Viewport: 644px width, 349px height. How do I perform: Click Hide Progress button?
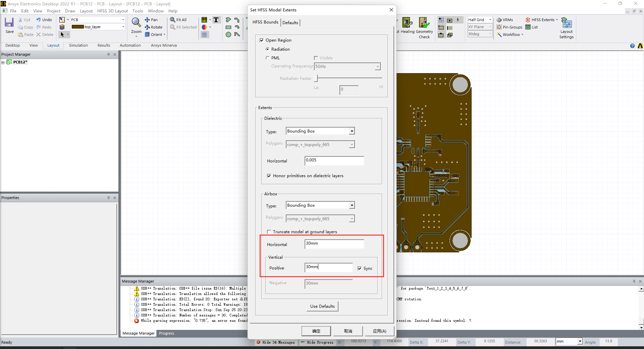[317, 342]
